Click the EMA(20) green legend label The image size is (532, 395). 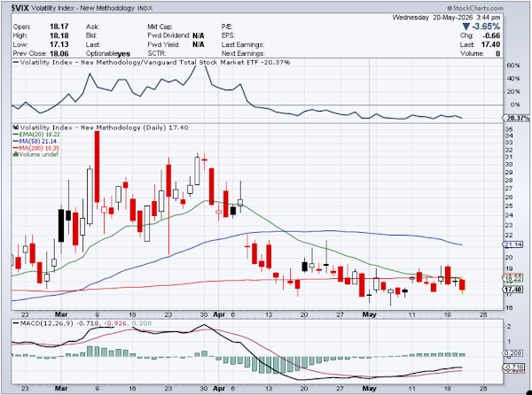[36, 135]
